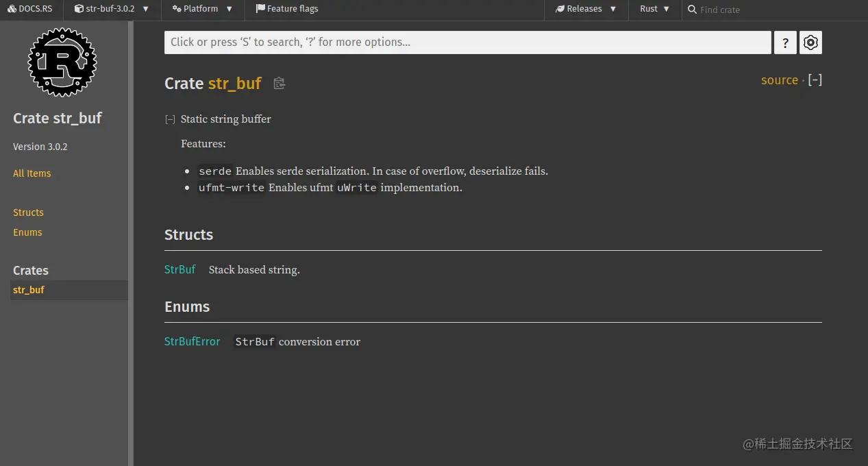The height and width of the screenshot is (466, 868).
Task: Click the documentation search box
Action: [468, 42]
